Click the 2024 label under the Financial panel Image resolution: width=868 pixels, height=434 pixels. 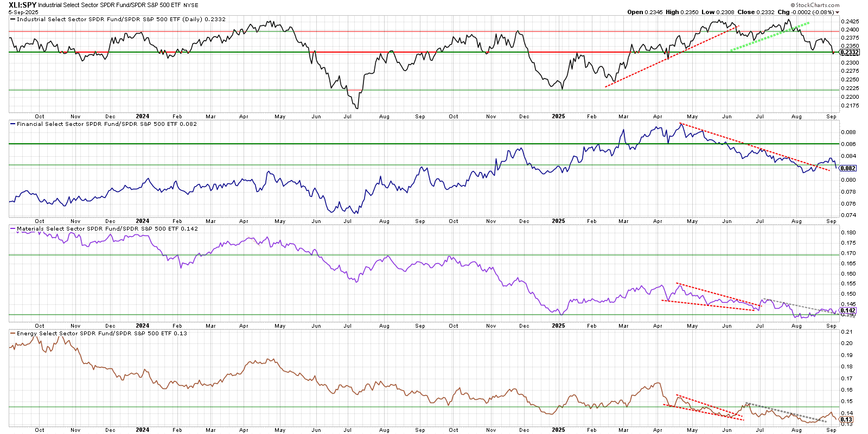point(143,221)
